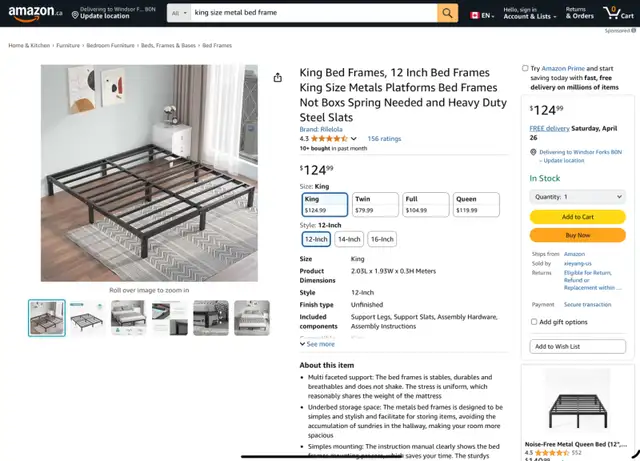Select the second product thumbnail image

click(x=87, y=317)
